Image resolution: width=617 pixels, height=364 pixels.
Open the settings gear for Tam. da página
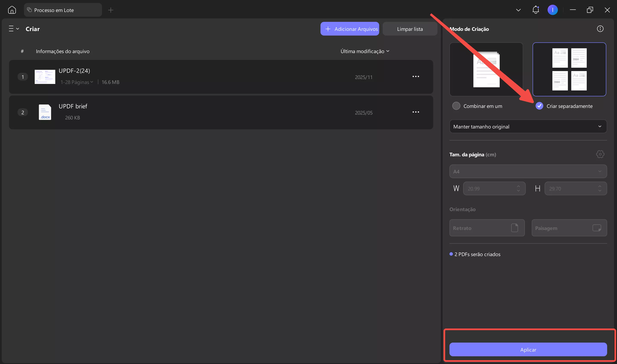point(600,154)
